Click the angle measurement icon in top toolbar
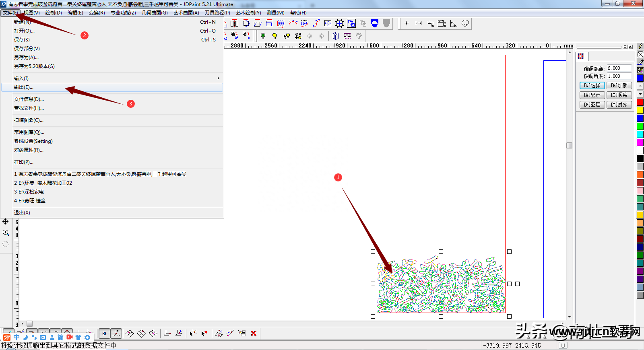Image resolution: width=644 pixels, height=350 pixels. [453, 23]
